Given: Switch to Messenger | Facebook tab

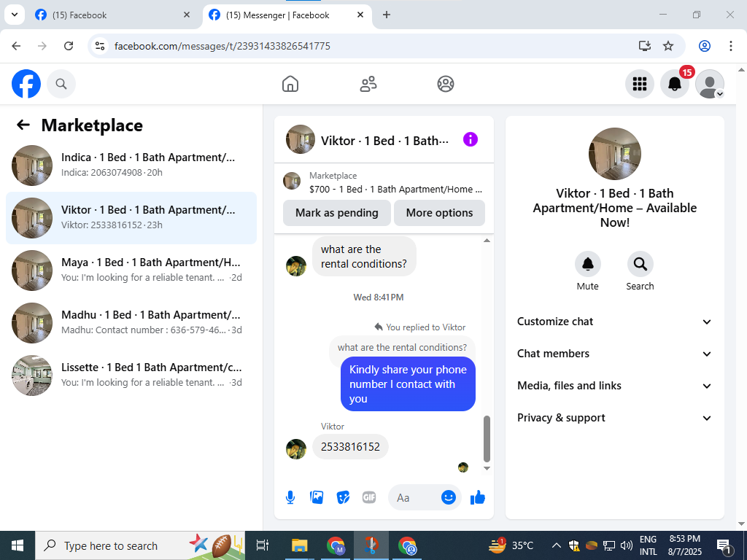Looking at the screenshot, I should (x=286, y=15).
